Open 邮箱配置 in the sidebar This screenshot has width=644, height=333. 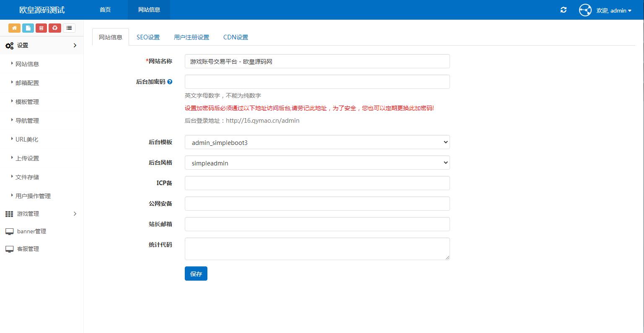click(x=27, y=83)
